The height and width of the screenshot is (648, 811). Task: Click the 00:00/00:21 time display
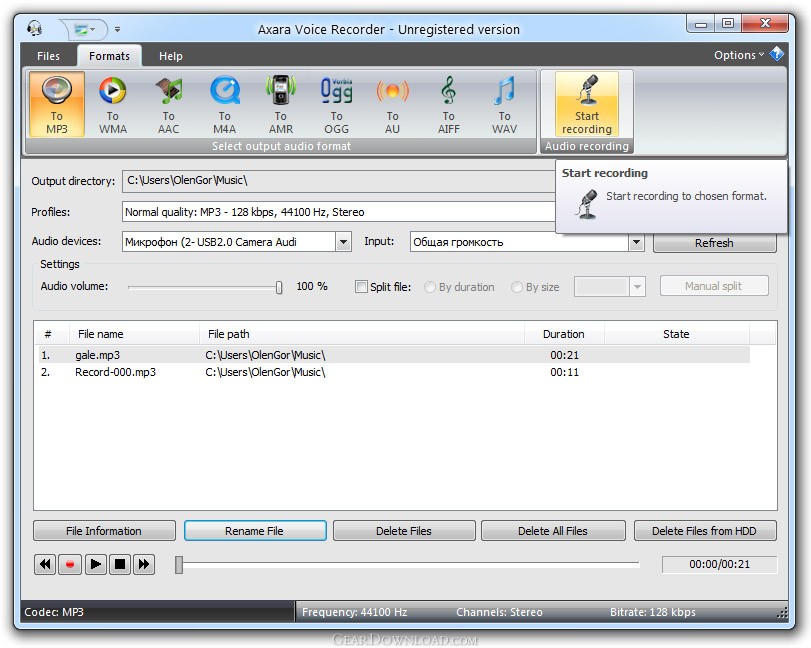point(719,564)
